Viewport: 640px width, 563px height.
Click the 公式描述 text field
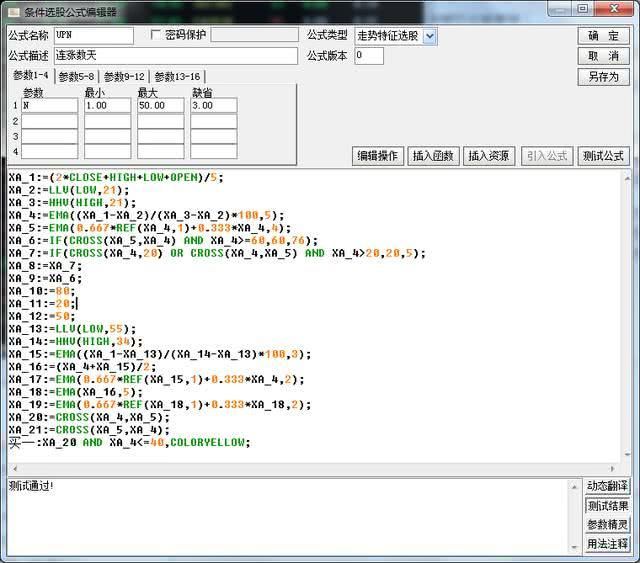[176, 56]
